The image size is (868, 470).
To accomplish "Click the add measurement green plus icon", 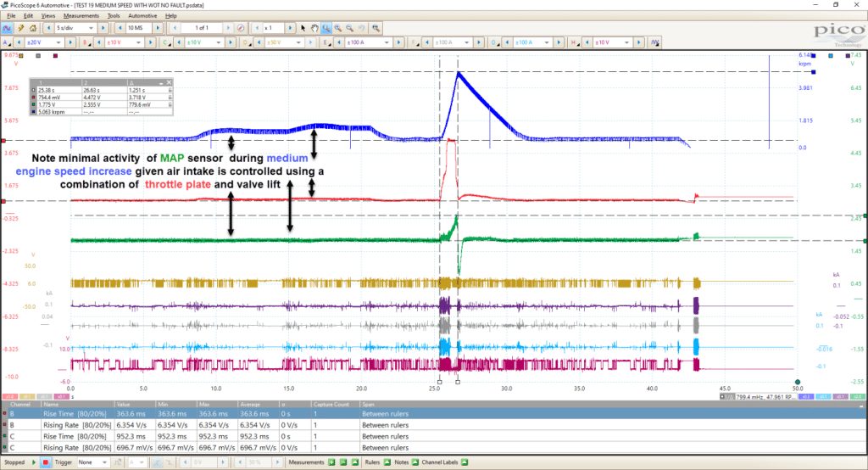I will 331,462.
